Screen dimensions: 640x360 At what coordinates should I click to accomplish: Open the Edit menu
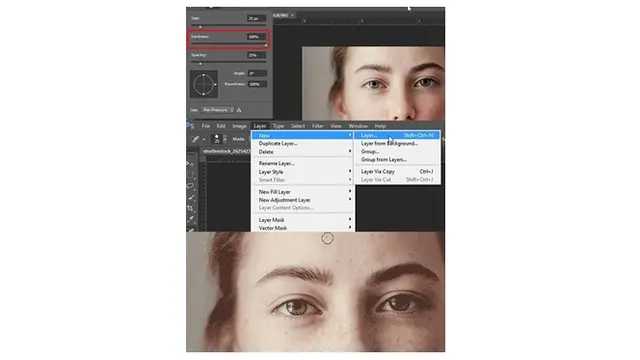(x=221, y=126)
